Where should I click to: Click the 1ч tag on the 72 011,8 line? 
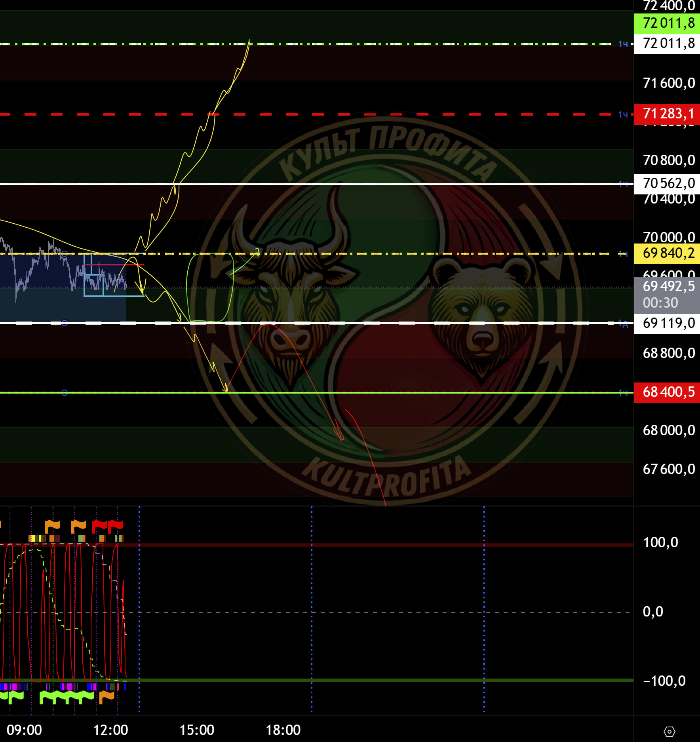pyautogui.click(x=623, y=44)
